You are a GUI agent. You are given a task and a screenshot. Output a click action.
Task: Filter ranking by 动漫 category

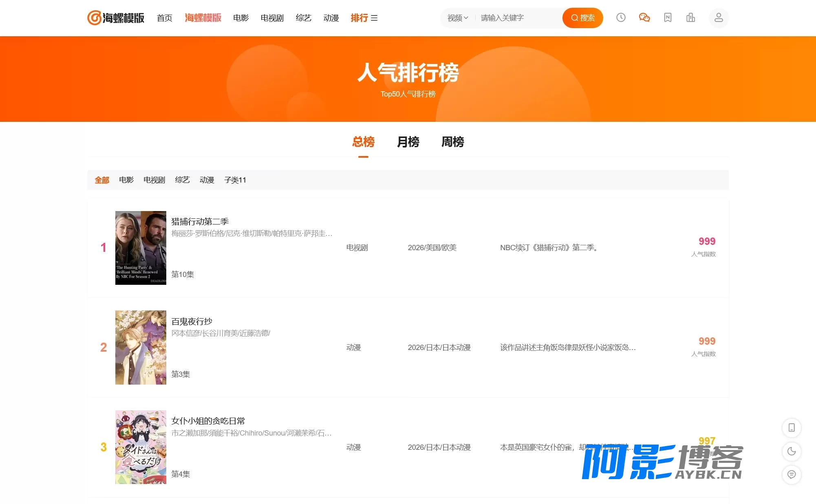coord(207,180)
